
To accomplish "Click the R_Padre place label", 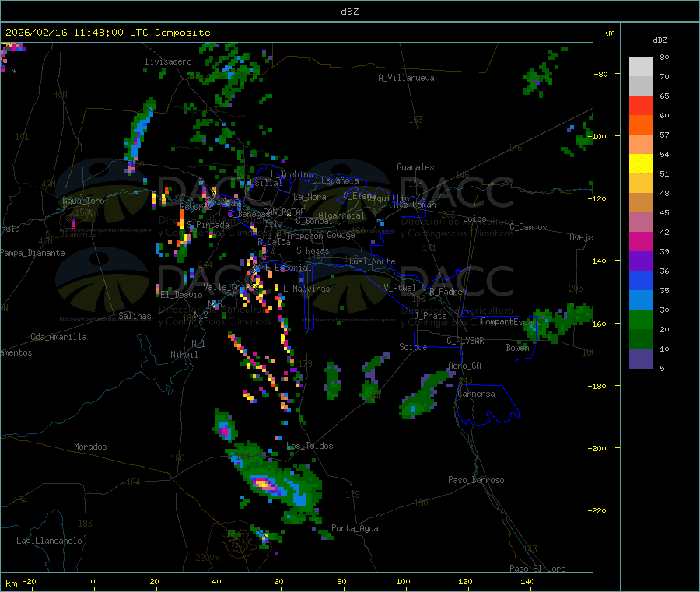I will point(446,292).
